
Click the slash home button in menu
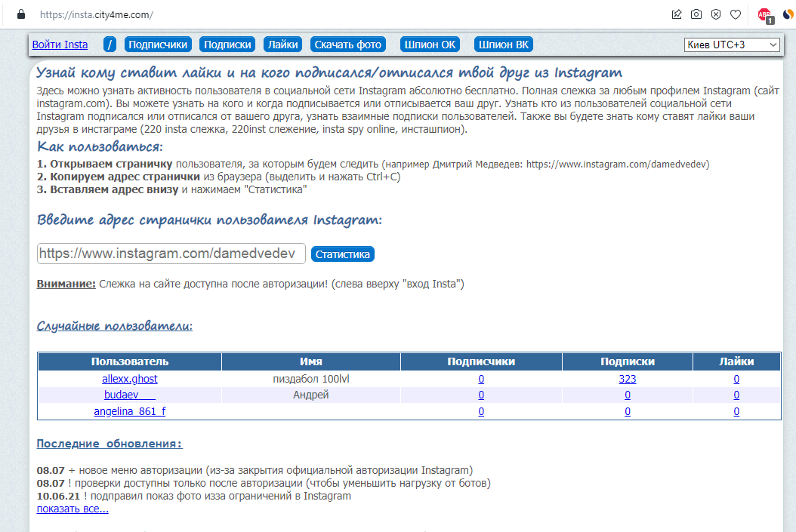110,45
